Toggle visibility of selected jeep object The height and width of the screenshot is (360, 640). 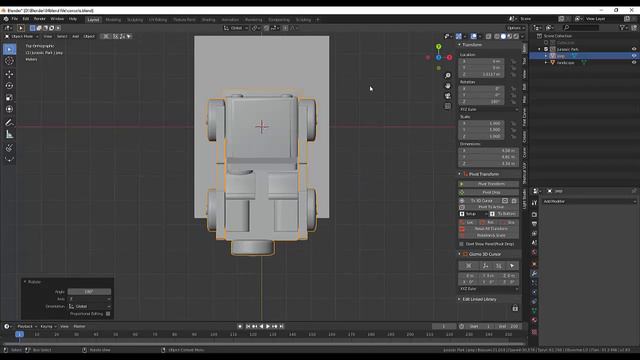pos(634,56)
